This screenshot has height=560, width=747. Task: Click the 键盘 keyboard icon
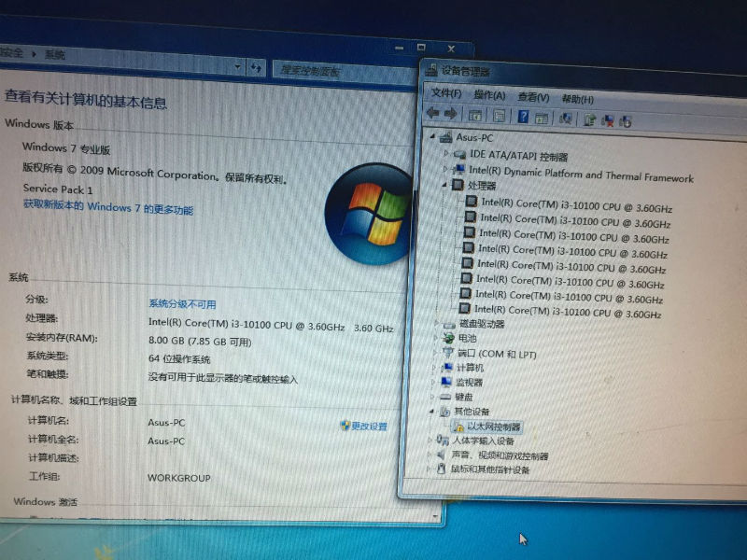445,396
